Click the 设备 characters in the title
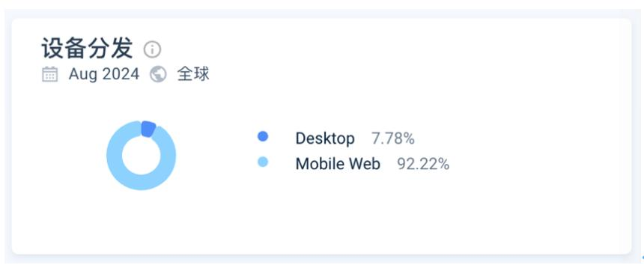This screenshot has width=644, height=271. click(x=64, y=49)
